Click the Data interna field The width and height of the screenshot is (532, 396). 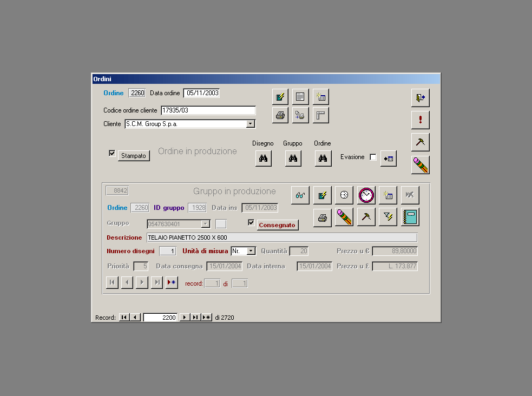(x=314, y=266)
